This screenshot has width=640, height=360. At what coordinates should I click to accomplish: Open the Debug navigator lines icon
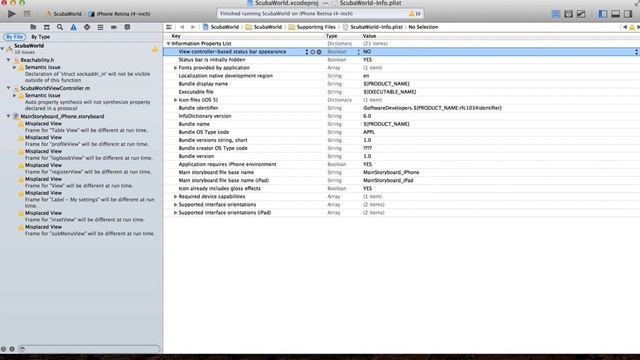(x=100, y=27)
